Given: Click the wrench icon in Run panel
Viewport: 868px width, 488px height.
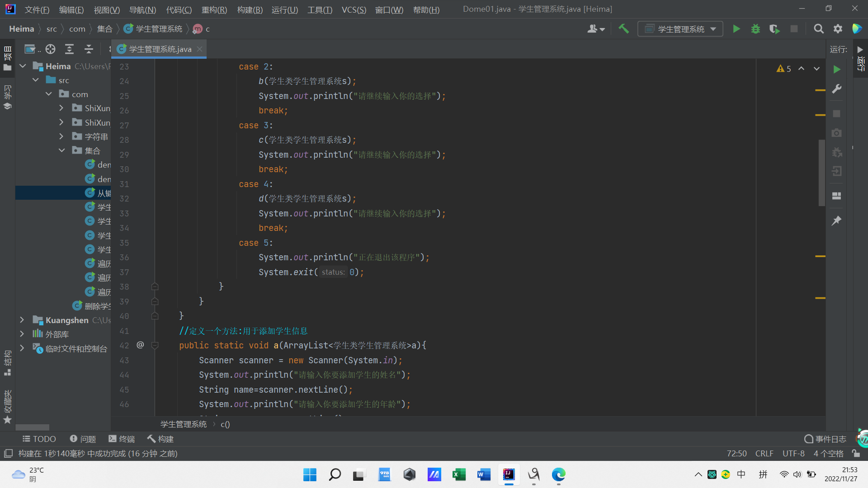Looking at the screenshot, I should click(836, 89).
